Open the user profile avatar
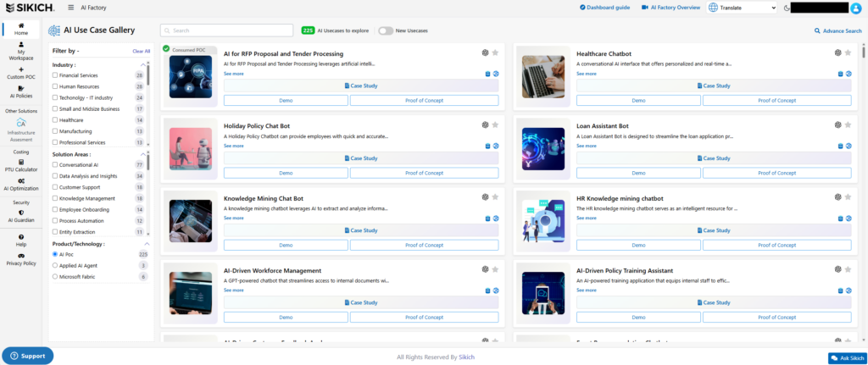The image size is (868, 365). point(857,8)
